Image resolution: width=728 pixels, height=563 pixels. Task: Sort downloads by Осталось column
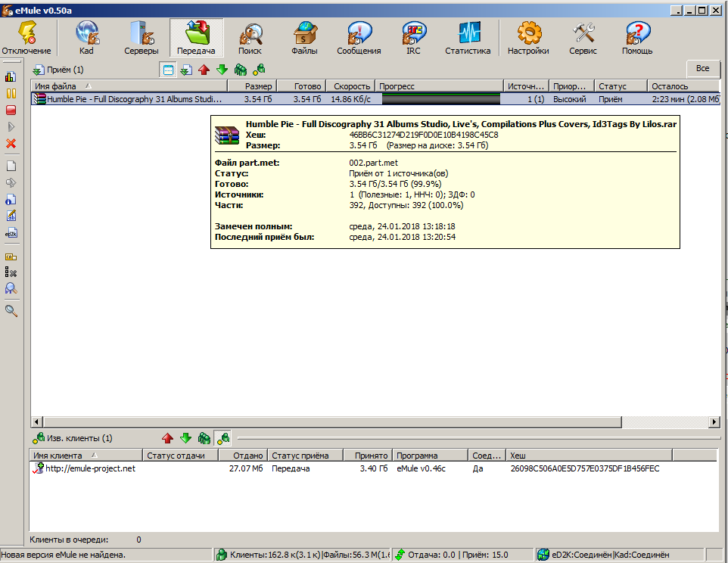point(683,86)
